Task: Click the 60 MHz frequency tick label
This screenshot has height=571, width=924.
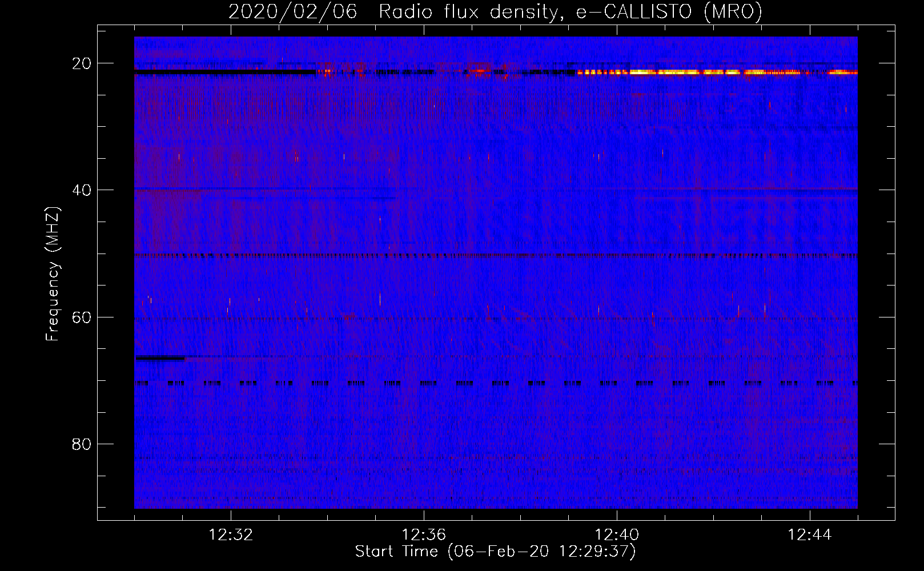Action: 82,317
